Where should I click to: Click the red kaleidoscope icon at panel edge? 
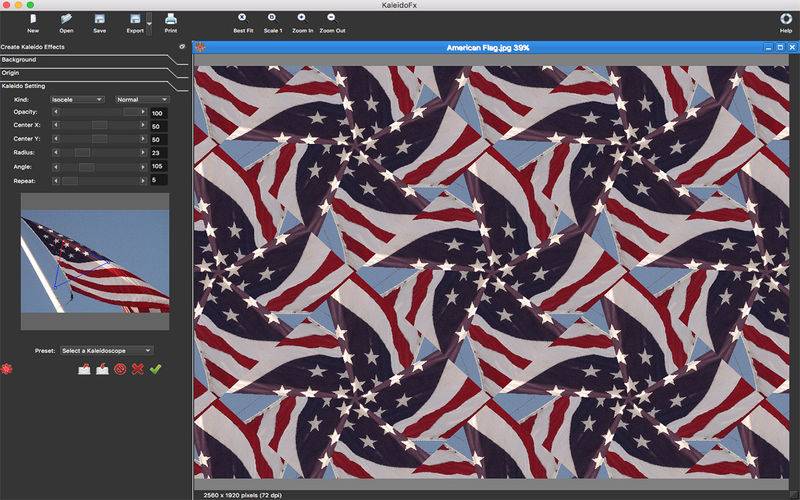(x=7, y=368)
